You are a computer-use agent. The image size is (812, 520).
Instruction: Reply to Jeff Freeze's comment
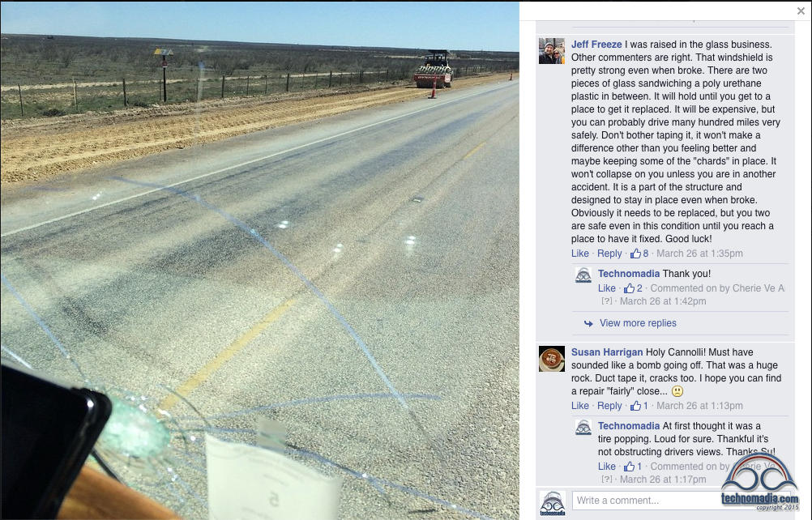tap(609, 254)
